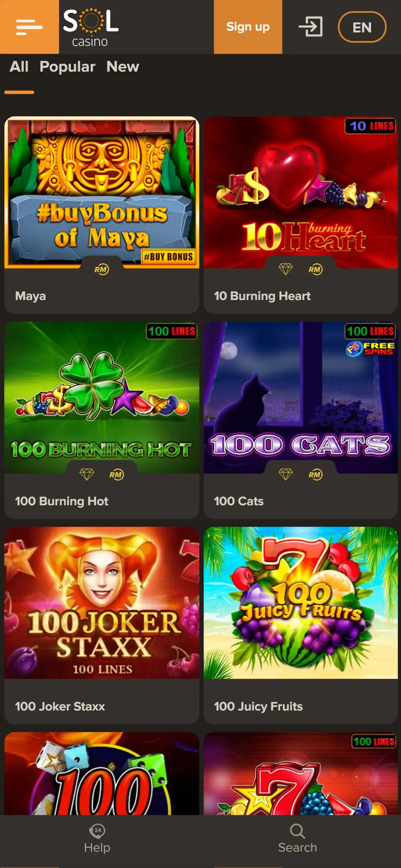The width and height of the screenshot is (401, 868).
Task: Tap the diamond icon under 100 Cats
Action: pos(286,474)
